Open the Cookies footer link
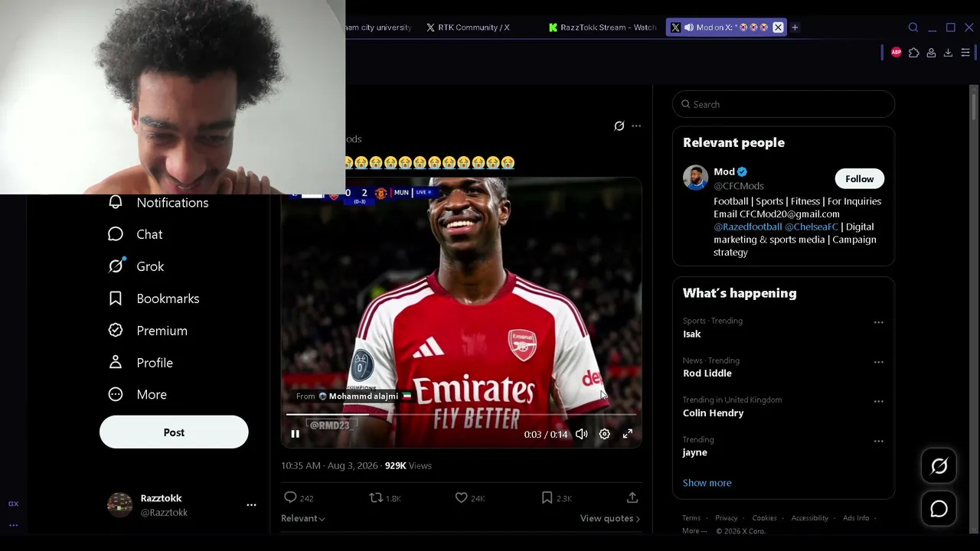 point(764,518)
